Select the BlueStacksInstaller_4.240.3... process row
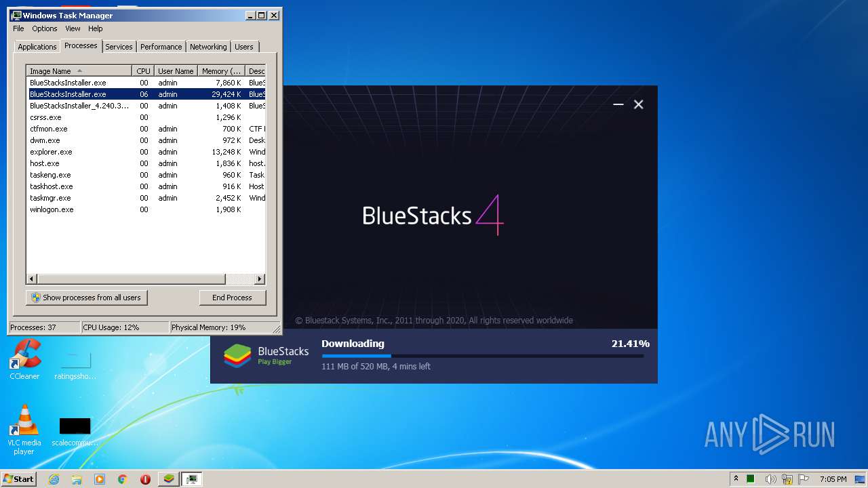The height and width of the screenshot is (488, 868). click(x=146, y=106)
